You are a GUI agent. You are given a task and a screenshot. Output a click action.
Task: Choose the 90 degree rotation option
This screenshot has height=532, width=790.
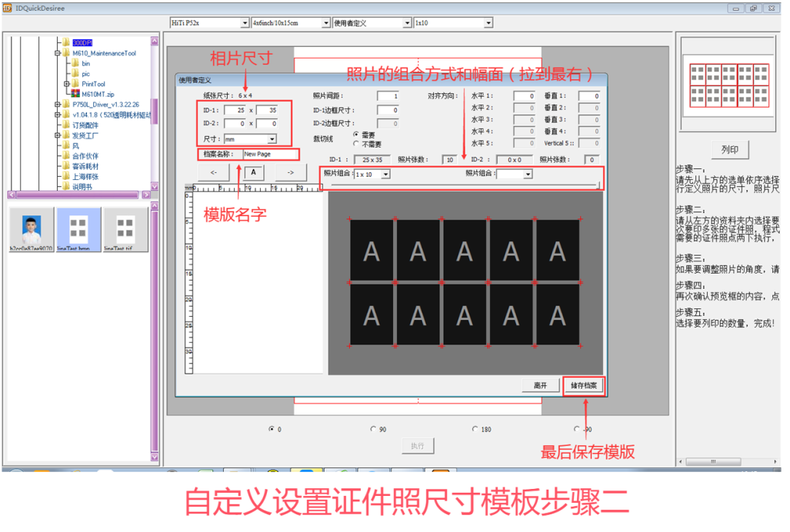(x=373, y=429)
